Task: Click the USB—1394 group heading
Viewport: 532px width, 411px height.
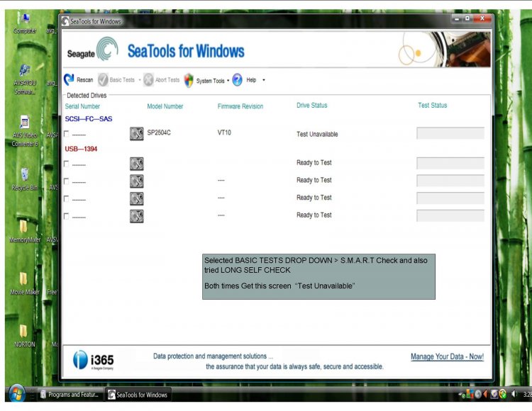Action: pyautogui.click(x=81, y=149)
